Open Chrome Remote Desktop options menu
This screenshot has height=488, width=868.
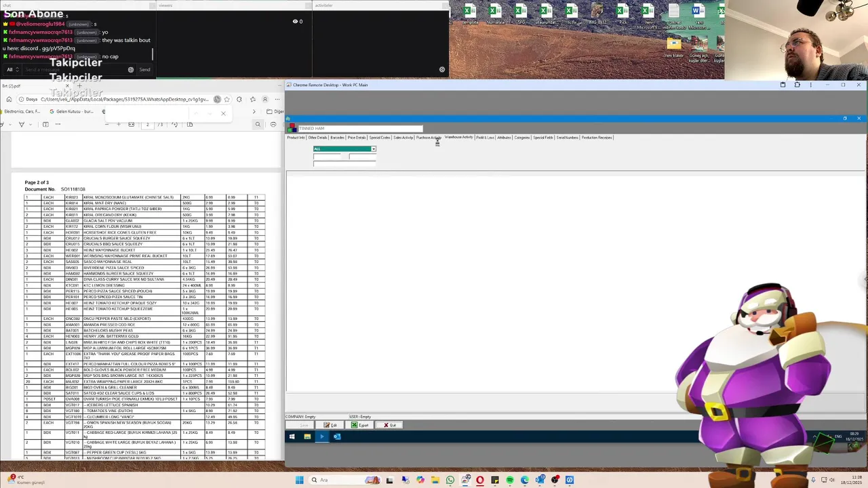(x=810, y=85)
